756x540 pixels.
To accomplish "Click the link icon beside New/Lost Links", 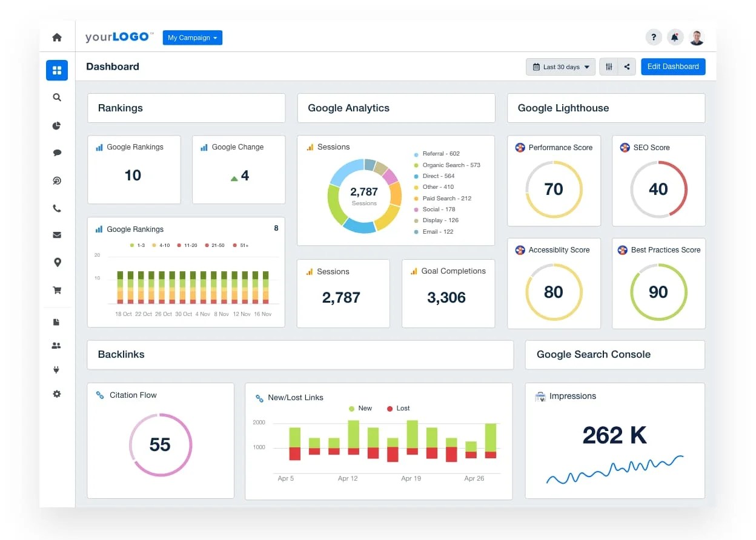I will [259, 398].
